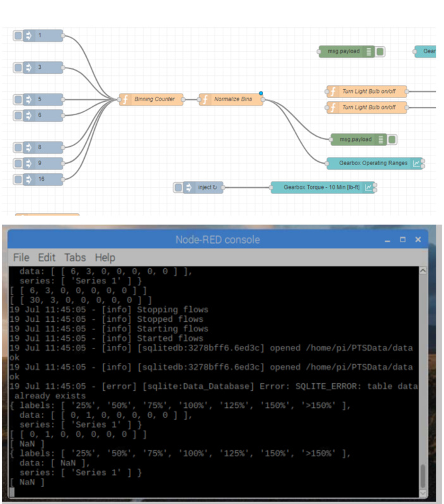Select the second Turn Light Bulb on/off node
This screenshot has height=504, width=444.
367,108
